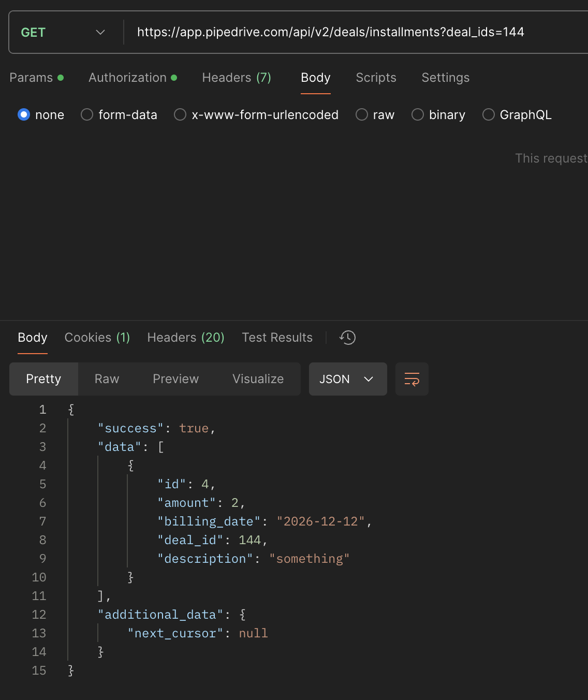Go to the Scripts tab
This screenshot has height=700, width=588.
tap(376, 78)
